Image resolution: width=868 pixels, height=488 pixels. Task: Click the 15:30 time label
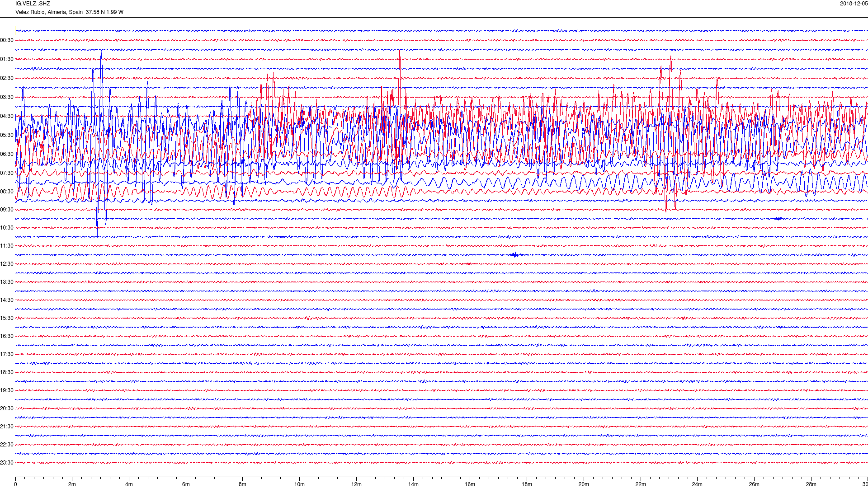[7, 318]
